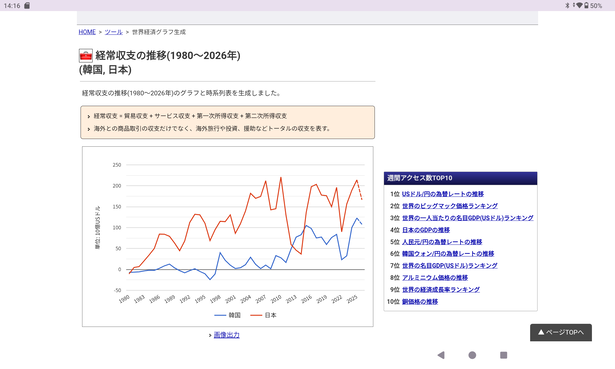This screenshot has height=369, width=615.
Task: Click the 2025 label on the x-axis
Action: [x=352, y=299]
